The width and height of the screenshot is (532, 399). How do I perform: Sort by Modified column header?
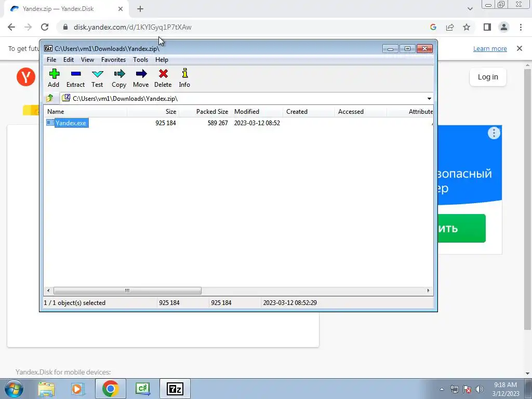[x=257, y=112]
